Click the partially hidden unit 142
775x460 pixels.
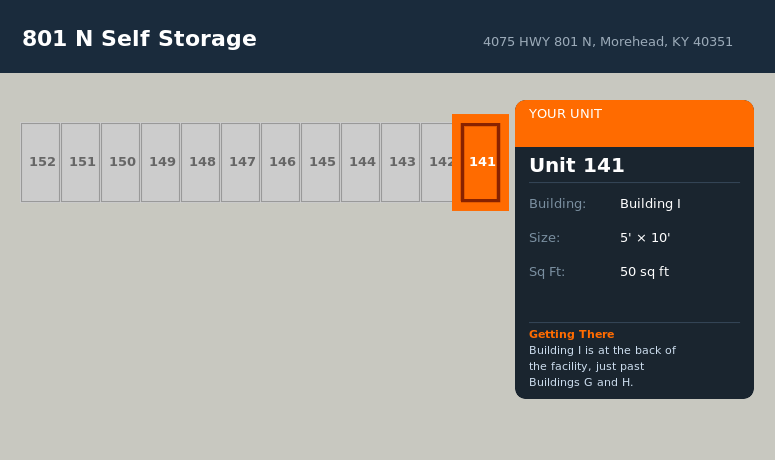click(x=437, y=162)
